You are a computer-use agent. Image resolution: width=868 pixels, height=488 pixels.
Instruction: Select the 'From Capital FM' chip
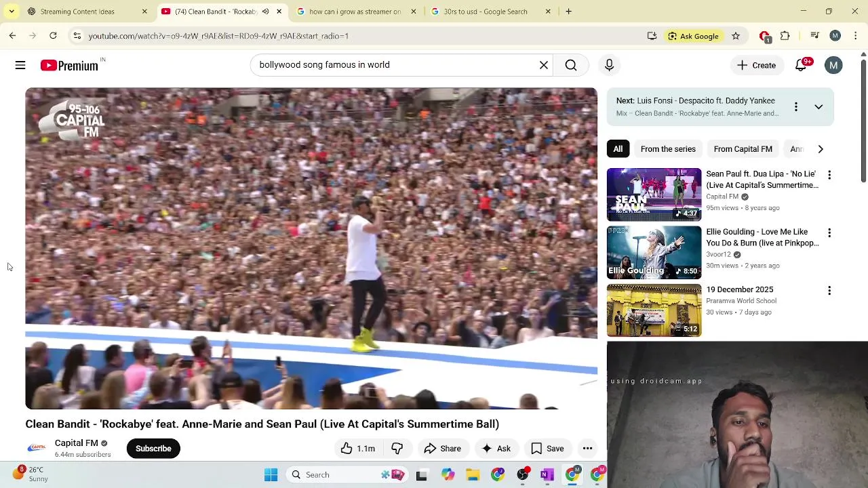743,149
